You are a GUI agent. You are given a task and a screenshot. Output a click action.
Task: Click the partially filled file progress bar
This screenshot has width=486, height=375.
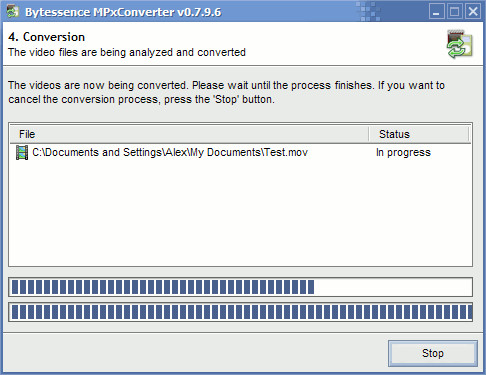[x=240, y=287]
